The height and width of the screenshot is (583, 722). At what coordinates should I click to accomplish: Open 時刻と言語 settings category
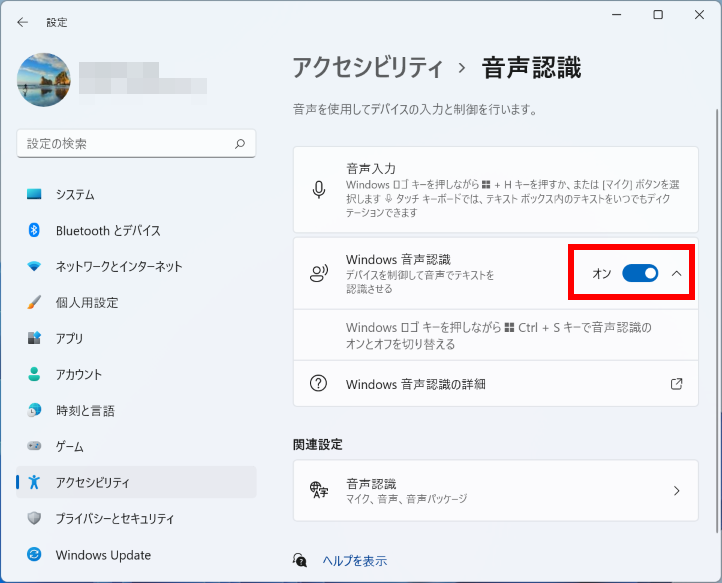(x=136, y=410)
